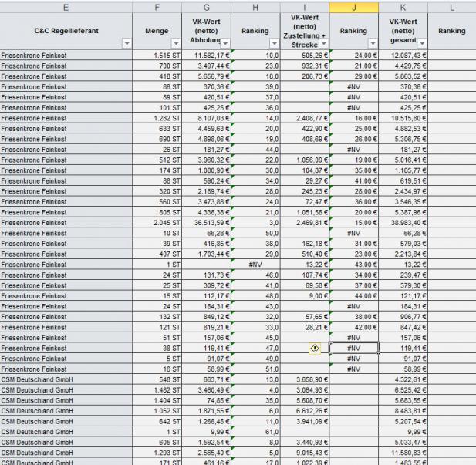476x465 pixels.
Task: Click cell with value 1.703,44 €
Action: [x=207, y=254]
